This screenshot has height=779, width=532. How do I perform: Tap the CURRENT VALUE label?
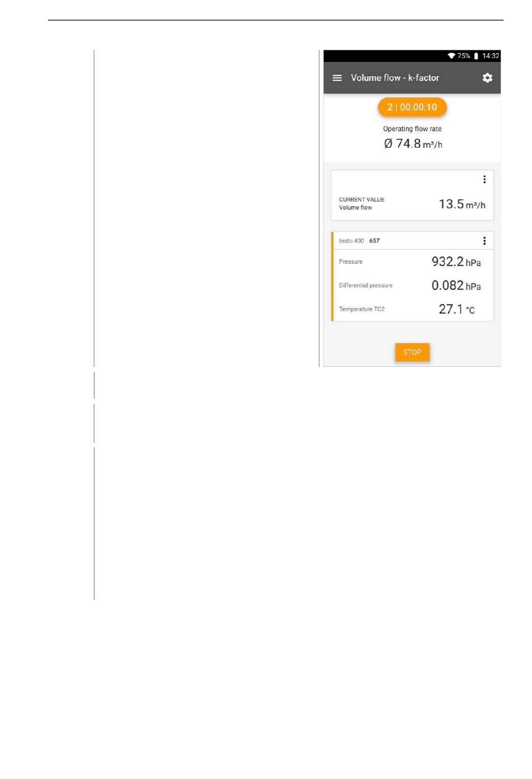pyautogui.click(x=362, y=199)
